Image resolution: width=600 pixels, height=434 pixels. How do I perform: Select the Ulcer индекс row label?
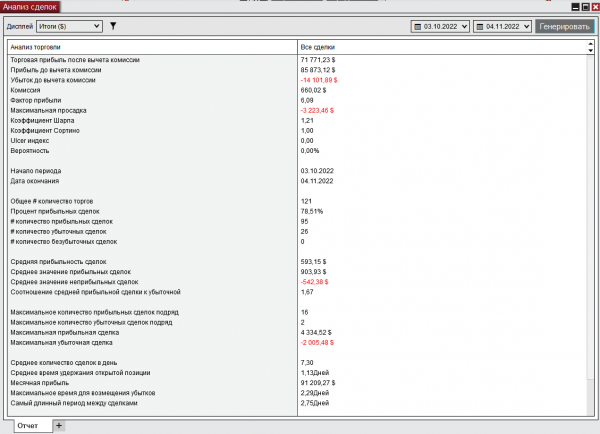pos(29,140)
